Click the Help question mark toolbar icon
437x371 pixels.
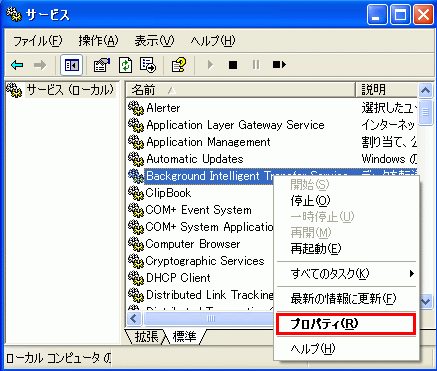(x=179, y=65)
